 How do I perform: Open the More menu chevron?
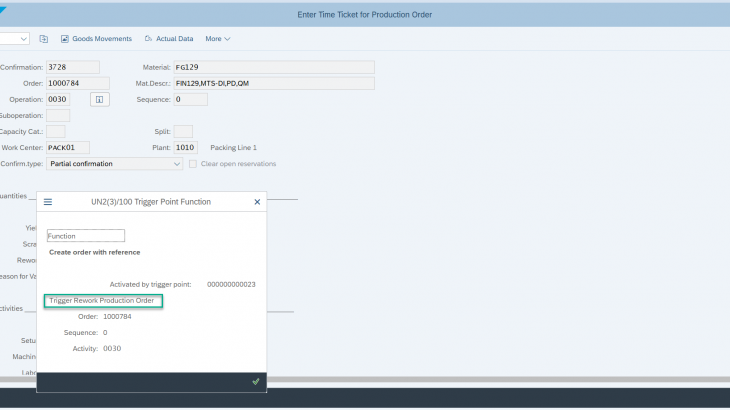pyautogui.click(x=227, y=39)
